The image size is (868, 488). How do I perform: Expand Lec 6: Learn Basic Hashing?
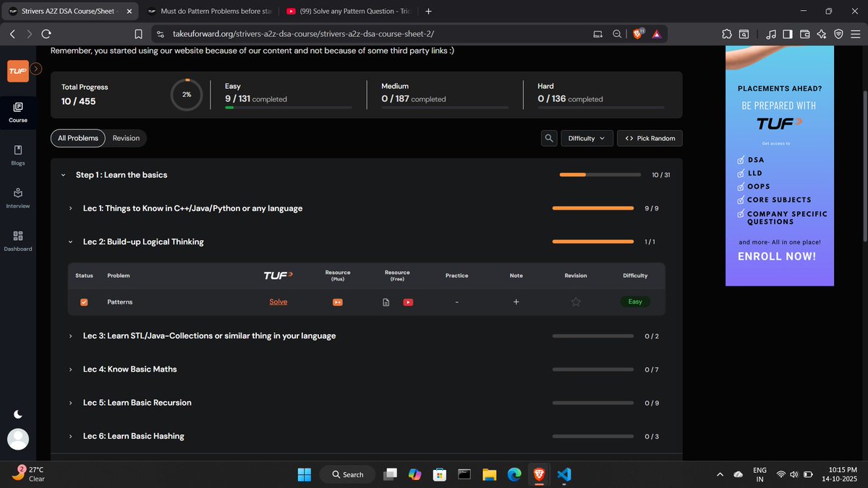click(70, 437)
